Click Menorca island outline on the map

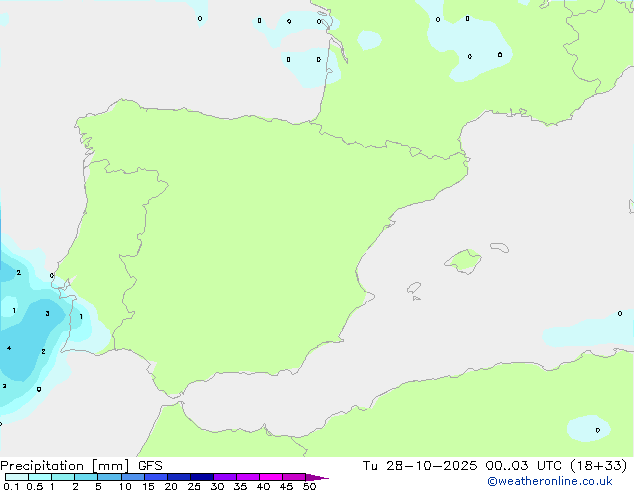click(499, 247)
